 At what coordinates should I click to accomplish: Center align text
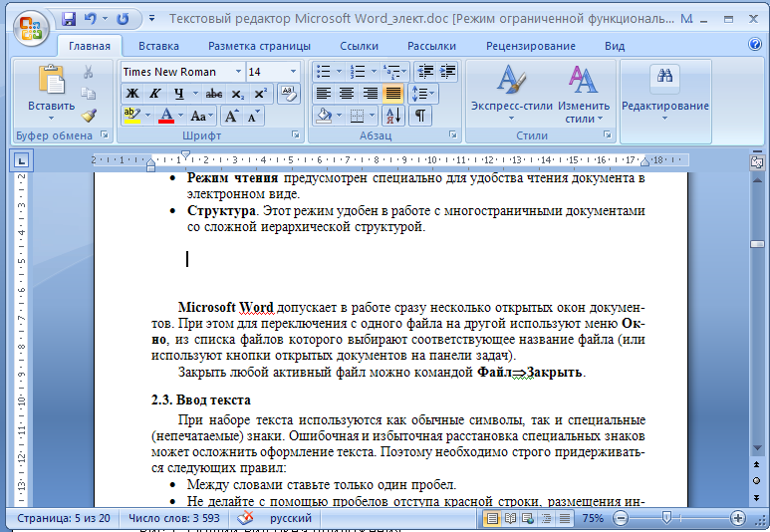click(x=347, y=94)
